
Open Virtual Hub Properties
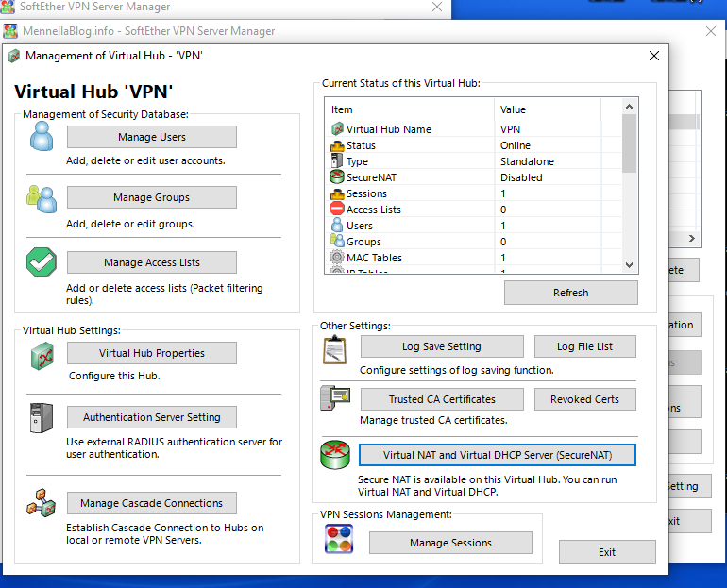coord(152,353)
